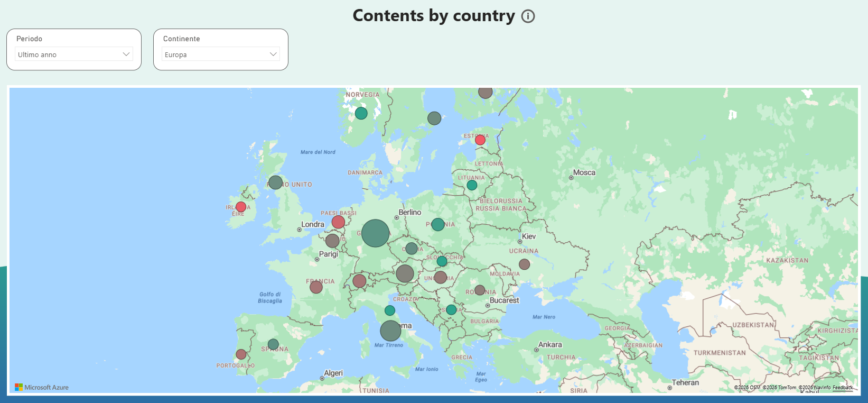Screen dimensions: 868x403
Task: Select the red bubble over Estonia
Action: [480, 140]
